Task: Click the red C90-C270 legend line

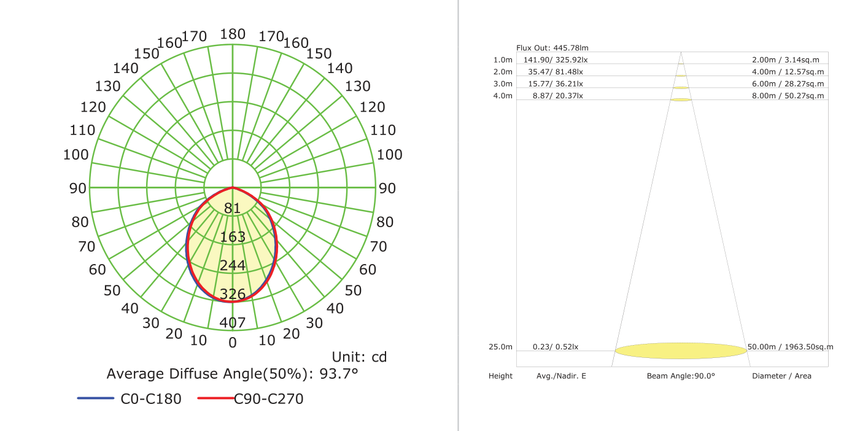Action: pyautogui.click(x=216, y=398)
